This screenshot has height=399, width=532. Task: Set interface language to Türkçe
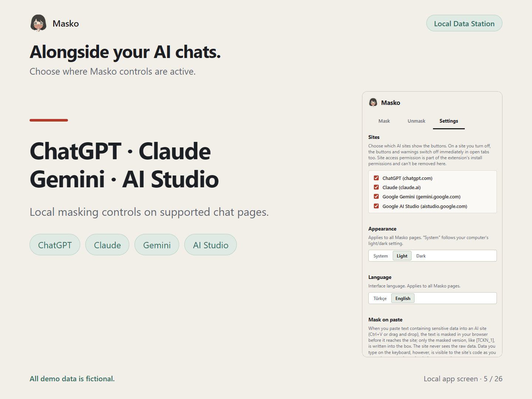(x=380, y=299)
